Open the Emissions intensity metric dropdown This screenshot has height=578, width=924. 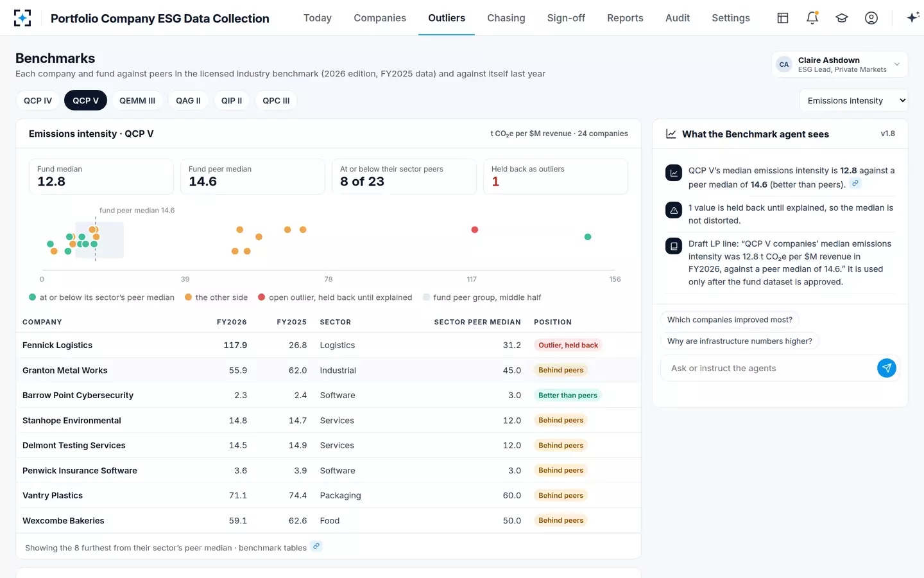(x=854, y=101)
